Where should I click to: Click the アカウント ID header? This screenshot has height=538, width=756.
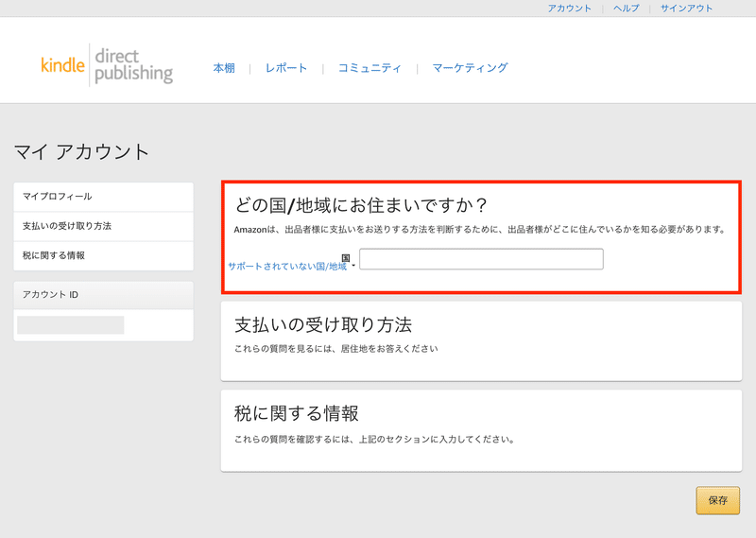tap(104, 295)
